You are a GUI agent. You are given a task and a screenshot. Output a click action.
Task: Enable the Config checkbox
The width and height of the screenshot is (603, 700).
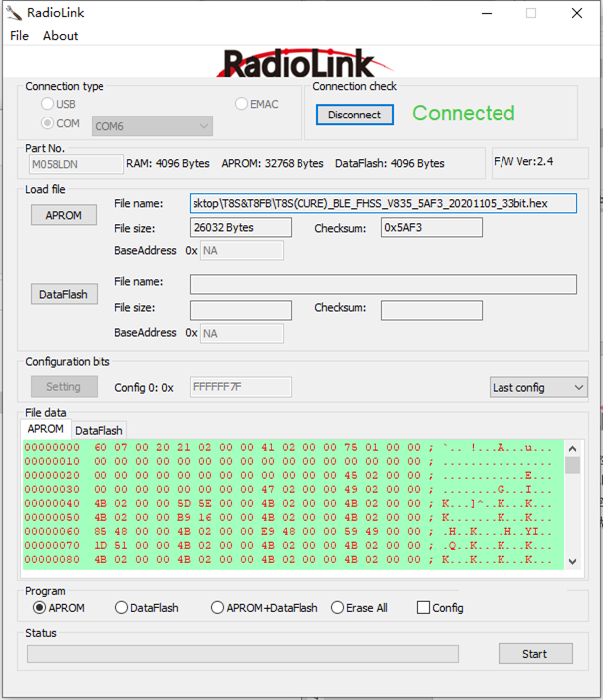tap(424, 608)
